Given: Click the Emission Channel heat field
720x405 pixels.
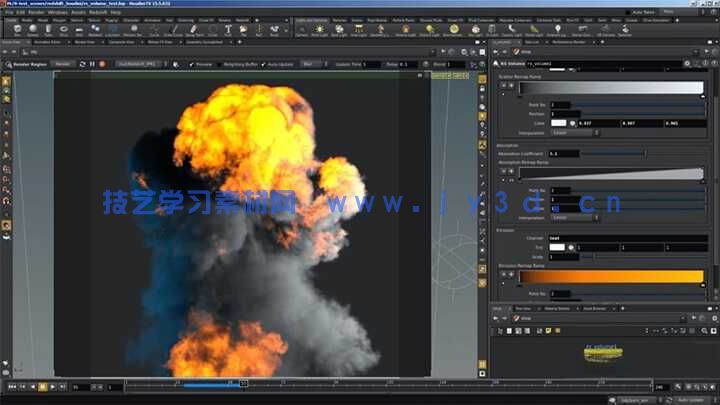Looking at the screenshot, I should pyautogui.click(x=628, y=238).
